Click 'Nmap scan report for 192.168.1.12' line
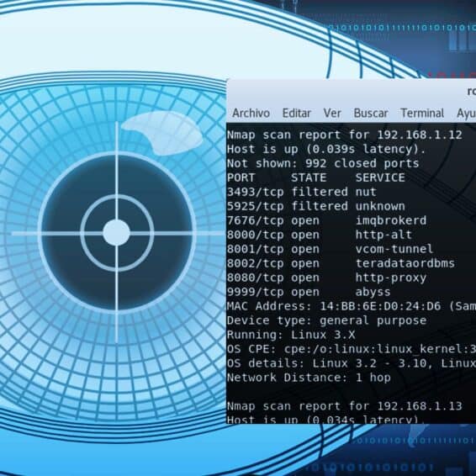Screen dimensions: 476x476 point(345,135)
